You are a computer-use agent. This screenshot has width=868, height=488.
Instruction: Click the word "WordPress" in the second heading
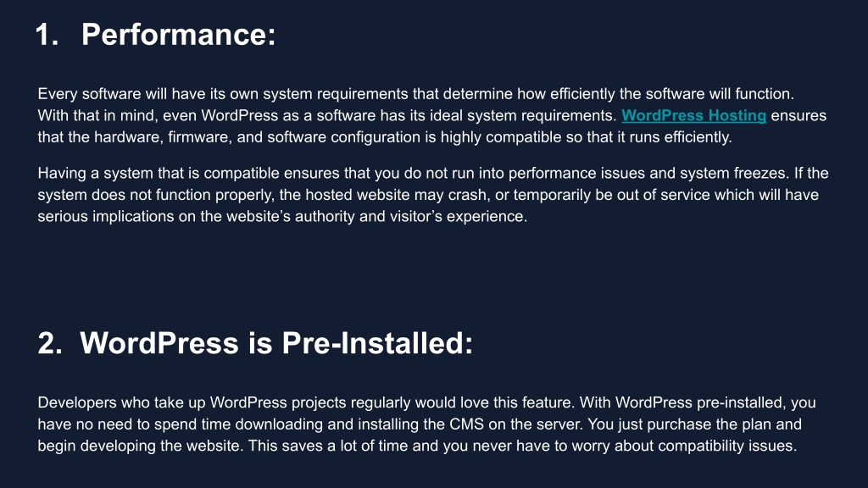(159, 343)
